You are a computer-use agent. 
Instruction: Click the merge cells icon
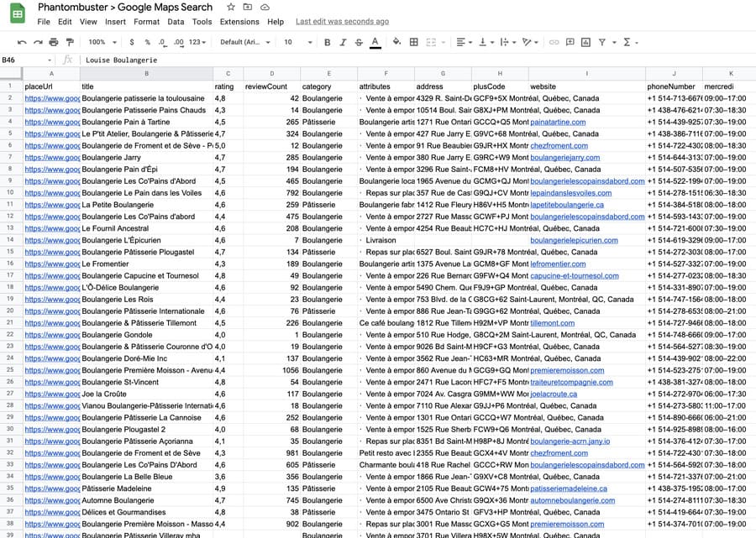point(431,42)
